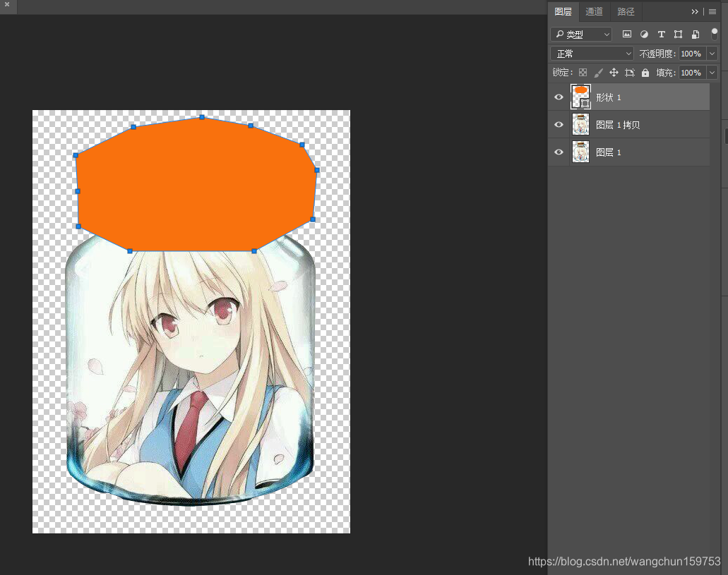Switch to the 路径 tab
The width and height of the screenshot is (728, 575).
626,11
